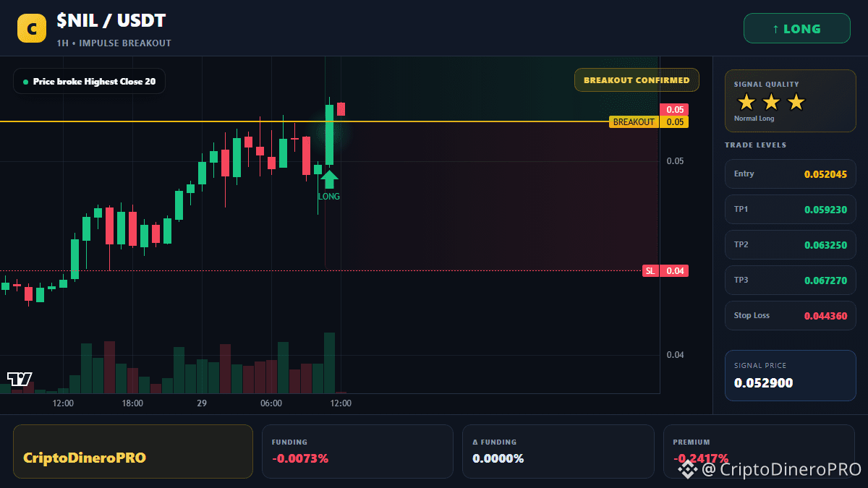Click the BREAKOUT CONFIRMED badge

637,80
